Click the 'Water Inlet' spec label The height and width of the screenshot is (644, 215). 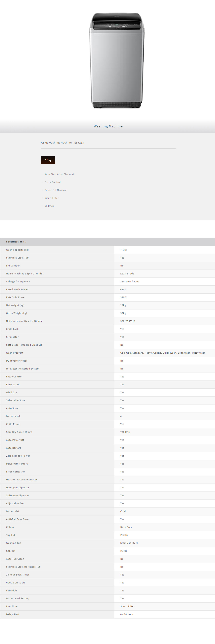(x=13, y=511)
